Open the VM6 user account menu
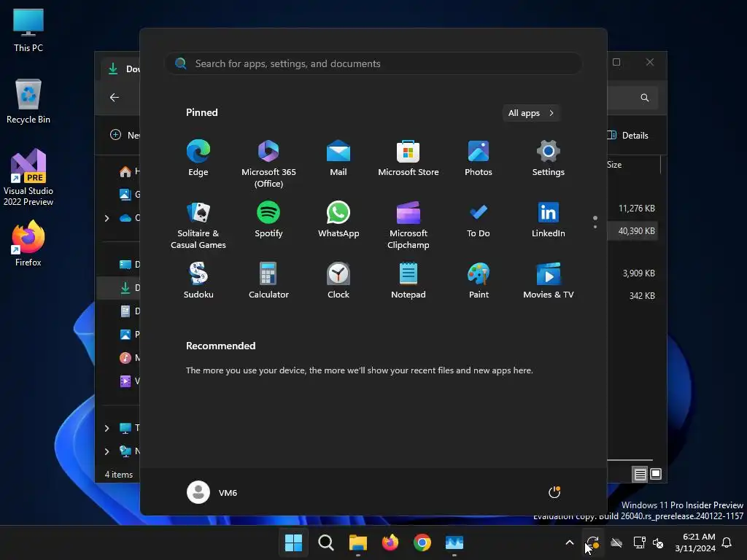Screen dimensions: 747x560 point(212,492)
